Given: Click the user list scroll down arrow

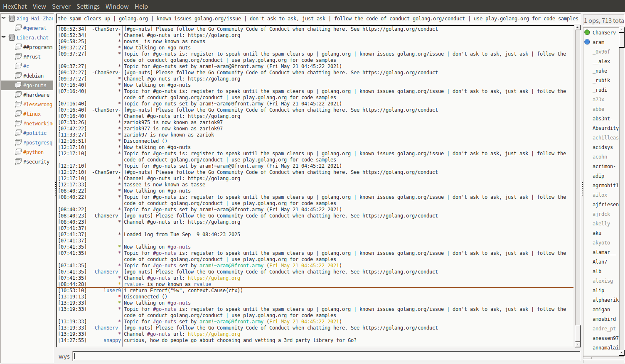Looking at the screenshot, I should [x=622, y=353].
